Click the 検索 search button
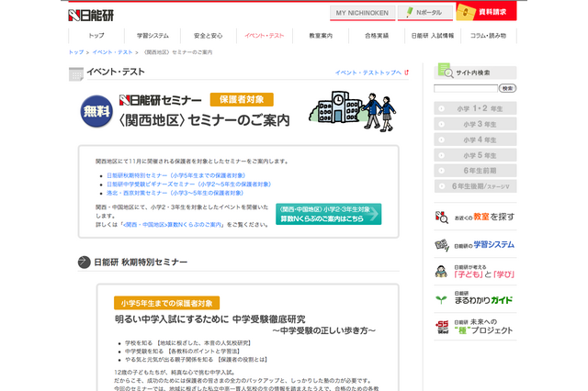The height and width of the screenshot is (391, 588). click(x=507, y=88)
